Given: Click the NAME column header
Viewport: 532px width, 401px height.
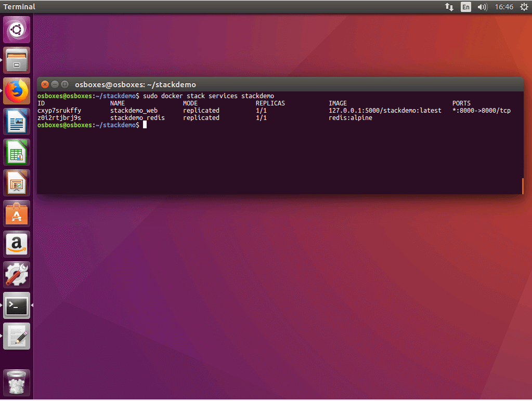Looking at the screenshot, I should pos(118,103).
